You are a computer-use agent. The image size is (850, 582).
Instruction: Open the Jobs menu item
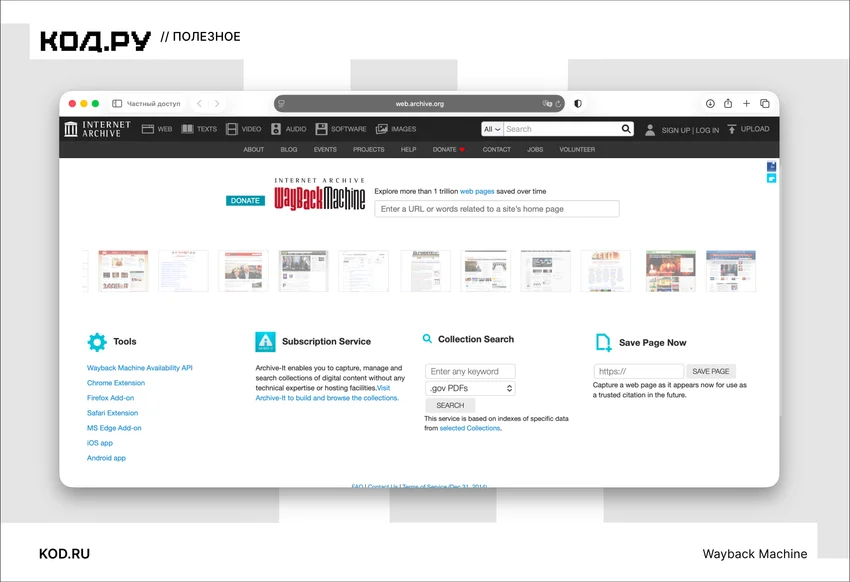535,150
